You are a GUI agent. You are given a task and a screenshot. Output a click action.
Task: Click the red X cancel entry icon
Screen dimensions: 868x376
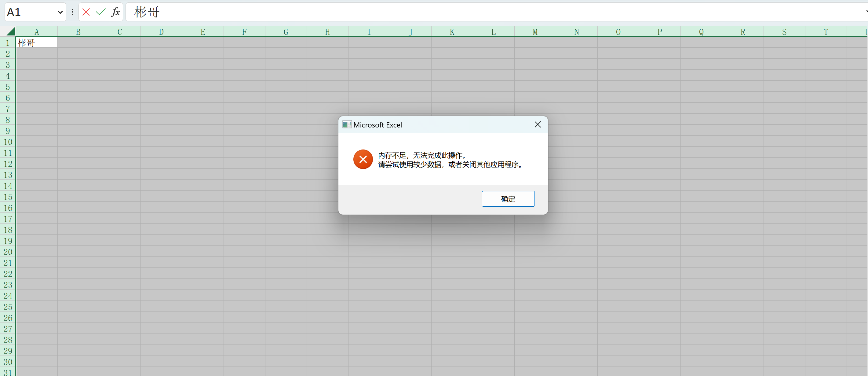click(86, 12)
